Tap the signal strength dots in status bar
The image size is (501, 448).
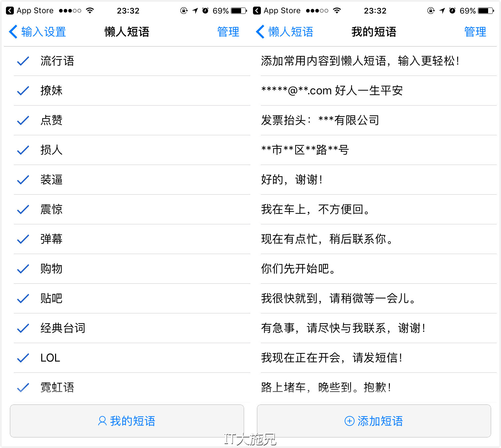69,10
